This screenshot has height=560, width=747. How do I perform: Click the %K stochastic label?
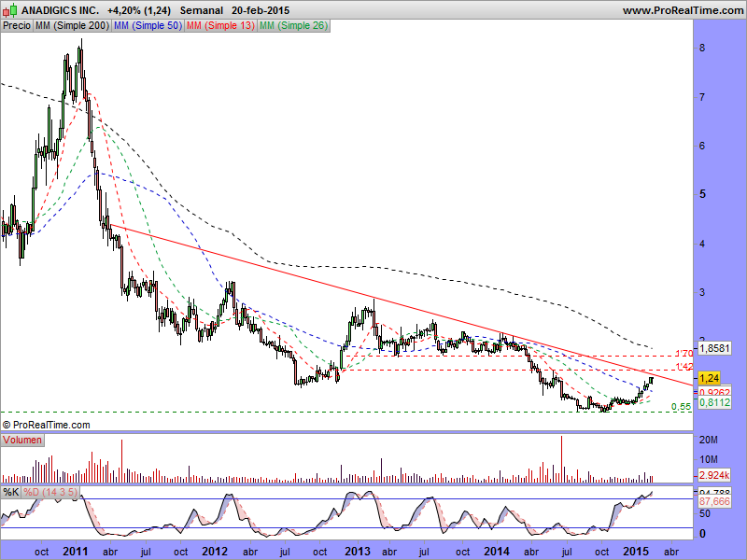[11, 492]
